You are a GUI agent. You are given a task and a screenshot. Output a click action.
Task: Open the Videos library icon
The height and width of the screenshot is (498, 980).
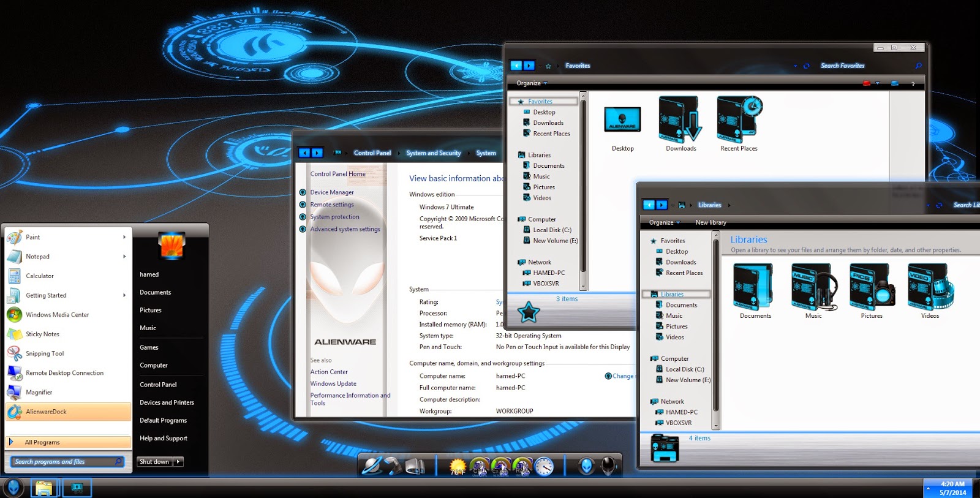click(930, 291)
